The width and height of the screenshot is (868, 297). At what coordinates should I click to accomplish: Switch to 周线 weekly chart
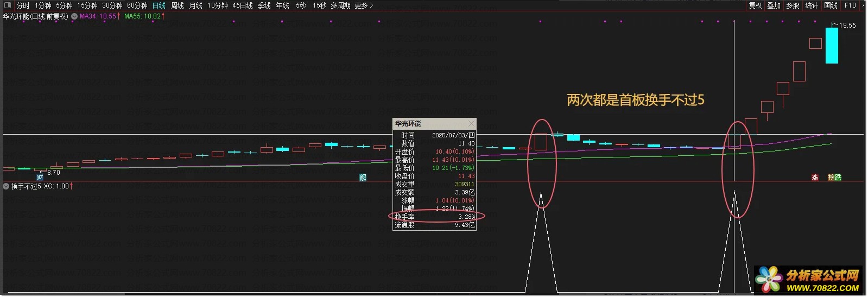tap(178, 5)
